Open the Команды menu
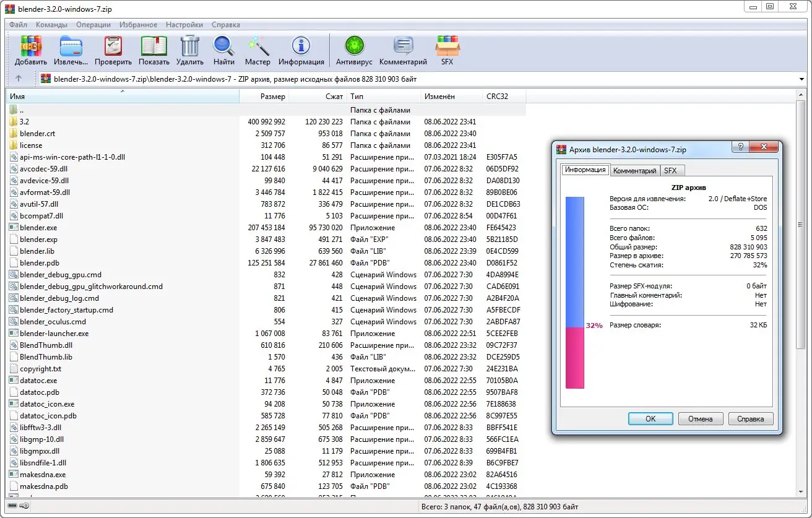The image size is (812, 518). pyautogui.click(x=51, y=25)
